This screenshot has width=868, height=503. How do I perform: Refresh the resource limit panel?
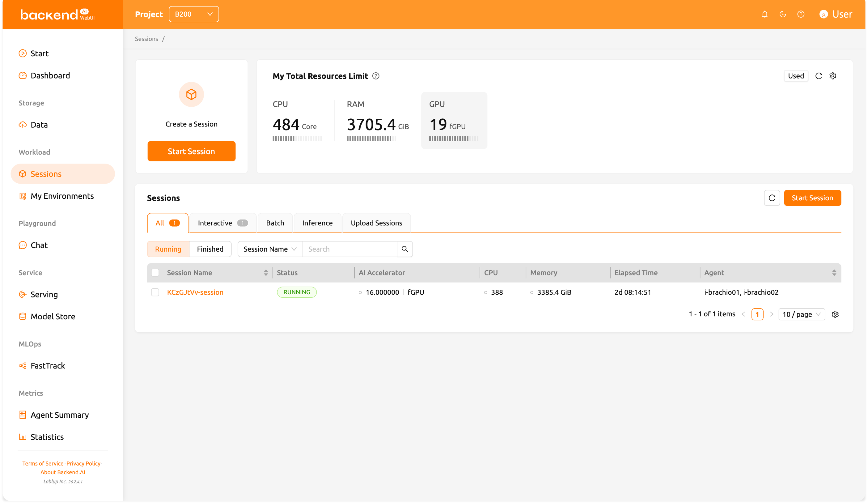click(x=818, y=76)
